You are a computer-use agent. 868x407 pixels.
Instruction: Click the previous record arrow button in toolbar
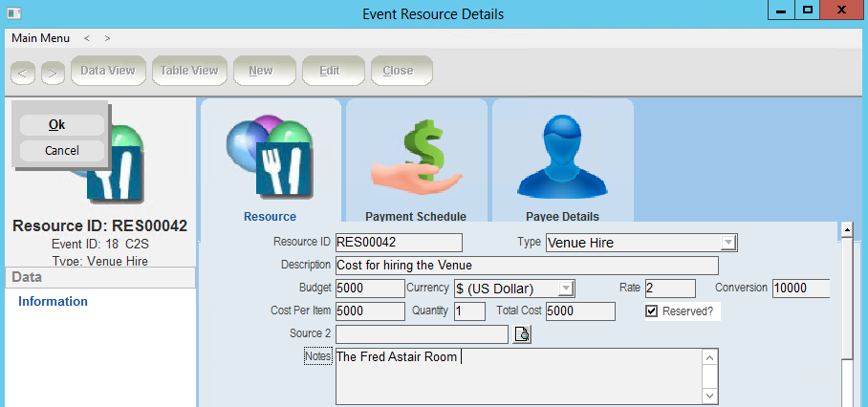pos(24,72)
